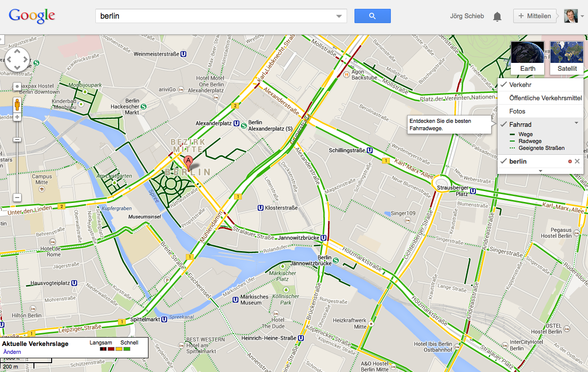588x372 pixels.
Task: Expand the layer list bottom arrow
Action: pyautogui.click(x=540, y=171)
